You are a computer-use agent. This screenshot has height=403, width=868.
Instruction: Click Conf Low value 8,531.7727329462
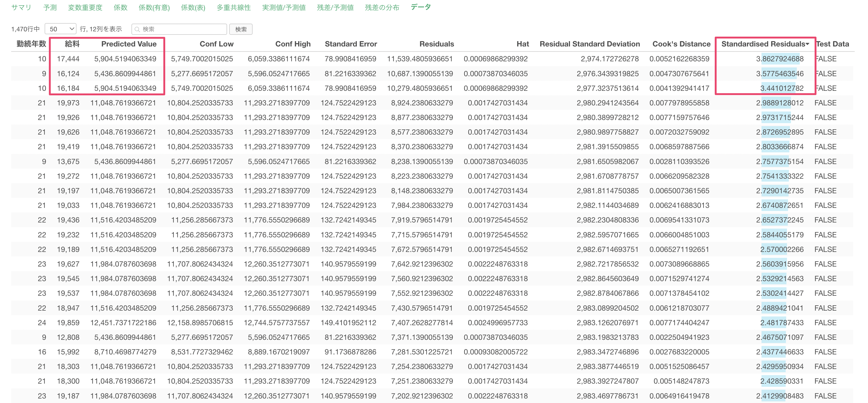coord(202,352)
